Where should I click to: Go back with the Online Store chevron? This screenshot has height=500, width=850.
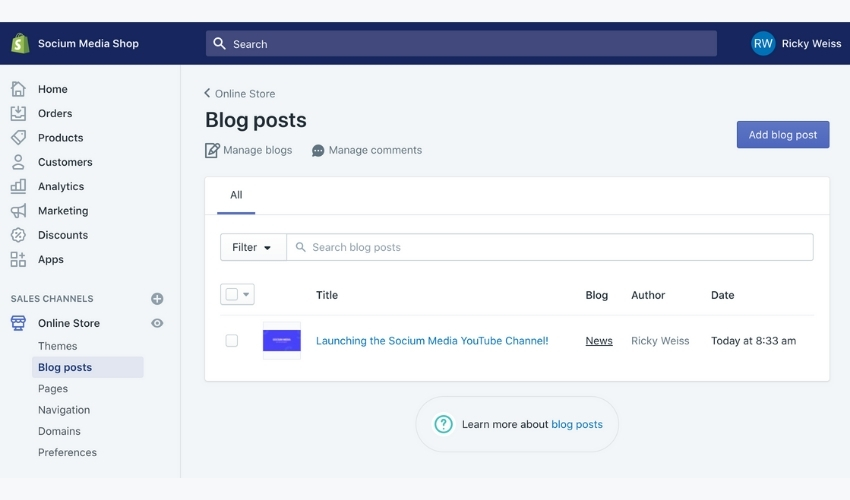[x=207, y=93]
